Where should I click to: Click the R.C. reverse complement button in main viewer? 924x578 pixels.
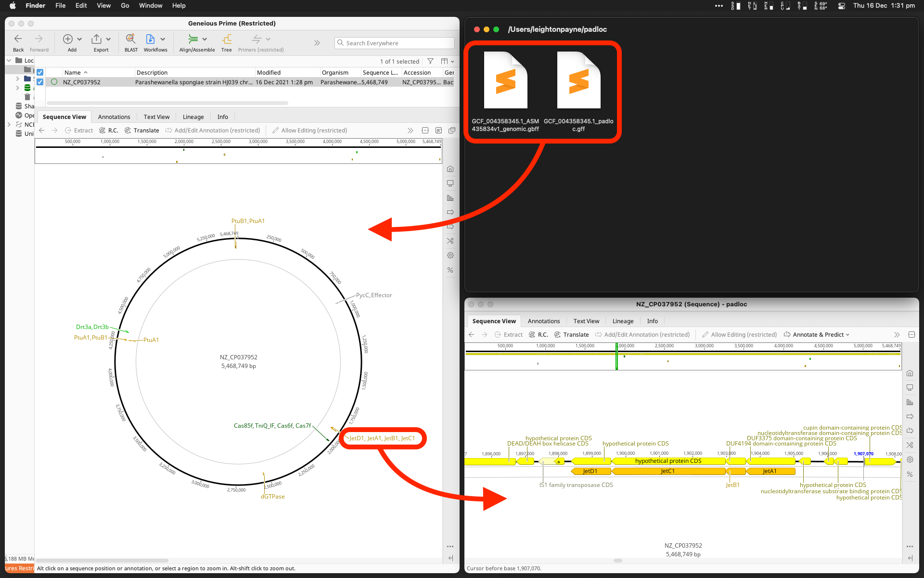tap(109, 131)
